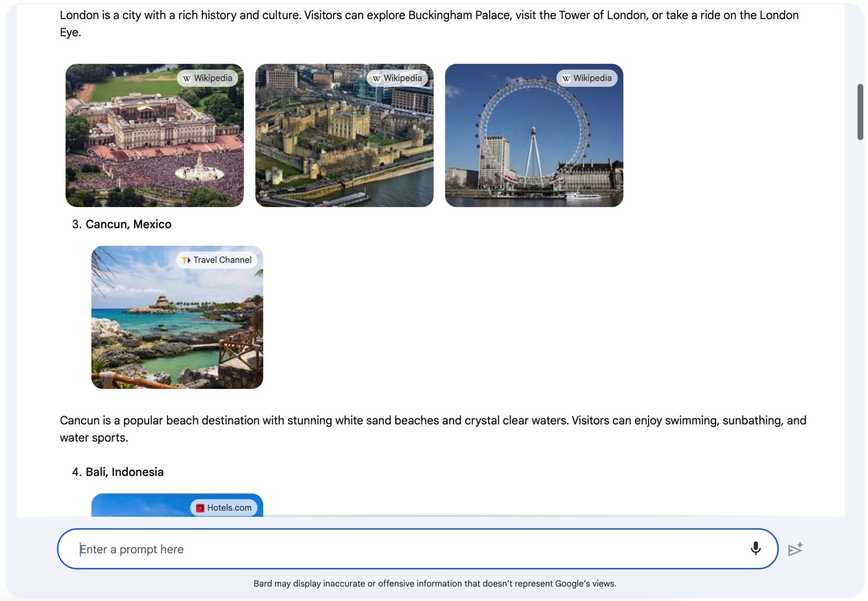Click the Wikipedia source badge on Tower of London image
868x601 pixels.
click(x=397, y=78)
